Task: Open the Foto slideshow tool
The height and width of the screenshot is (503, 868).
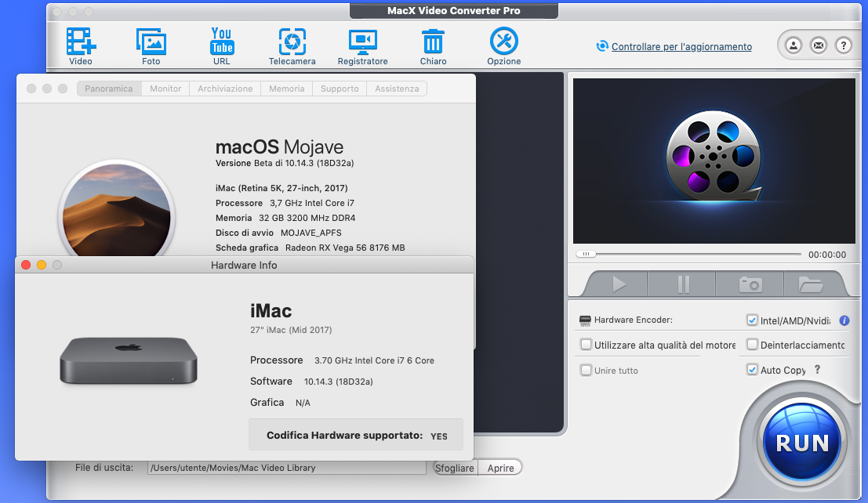Action: (x=151, y=46)
